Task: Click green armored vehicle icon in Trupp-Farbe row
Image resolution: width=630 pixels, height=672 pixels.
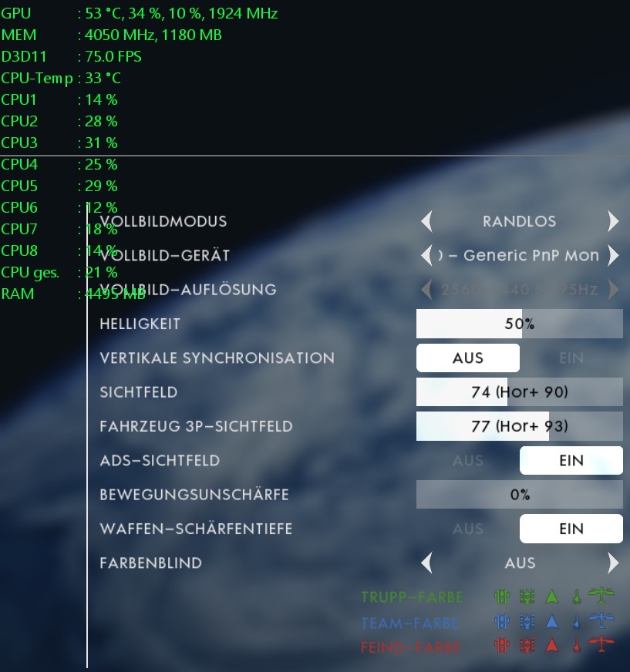Action: pos(527,596)
